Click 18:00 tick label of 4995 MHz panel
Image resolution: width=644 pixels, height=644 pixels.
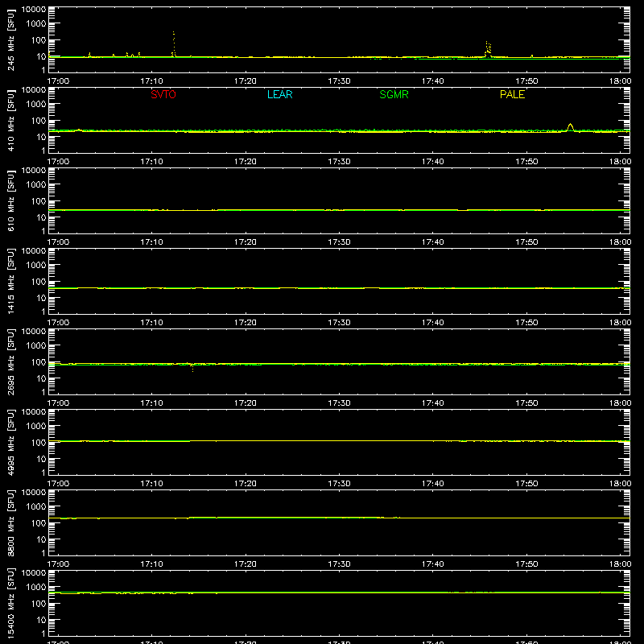620,484
